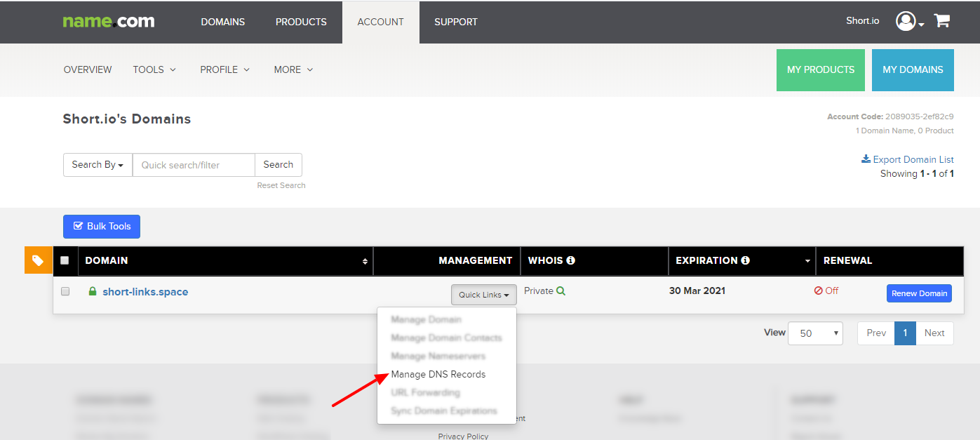Choose Manage Domain Contacts
The width and height of the screenshot is (980, 440).
pos(447,338)
